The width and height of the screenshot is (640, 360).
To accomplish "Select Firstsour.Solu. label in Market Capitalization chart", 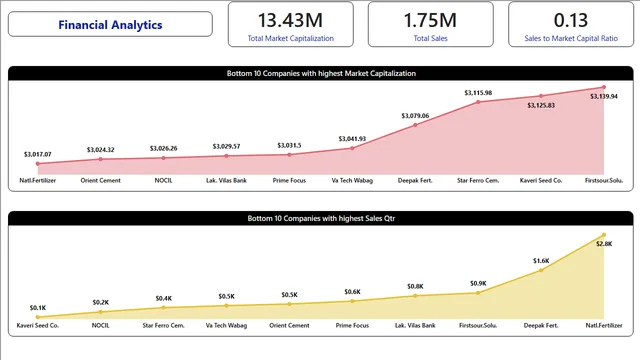I will click(x=604, y=180).
